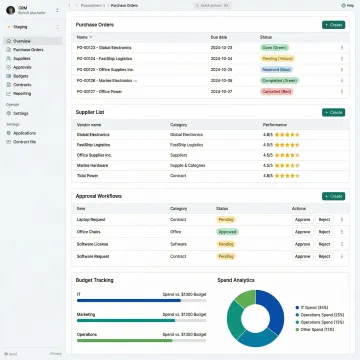Click the Reporting chart icon in sidebar
The image size is (360, 360).
pyautogui.click(x=9, y=94)
